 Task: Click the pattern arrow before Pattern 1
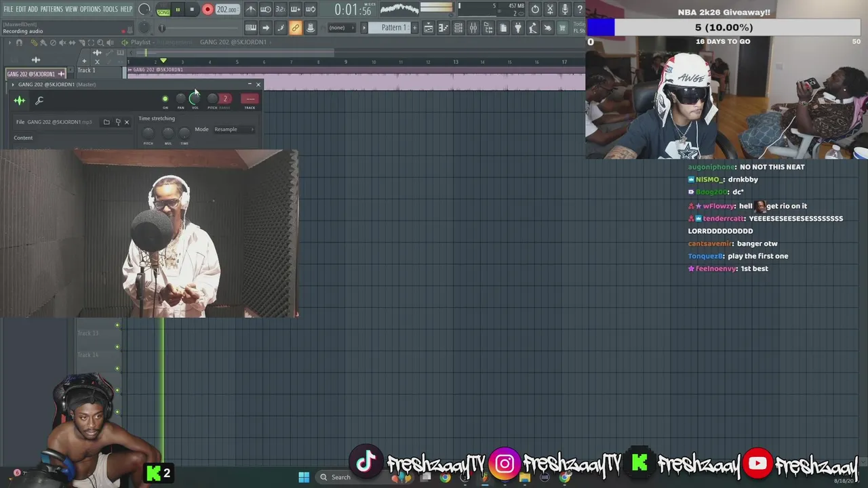(364, 28)
